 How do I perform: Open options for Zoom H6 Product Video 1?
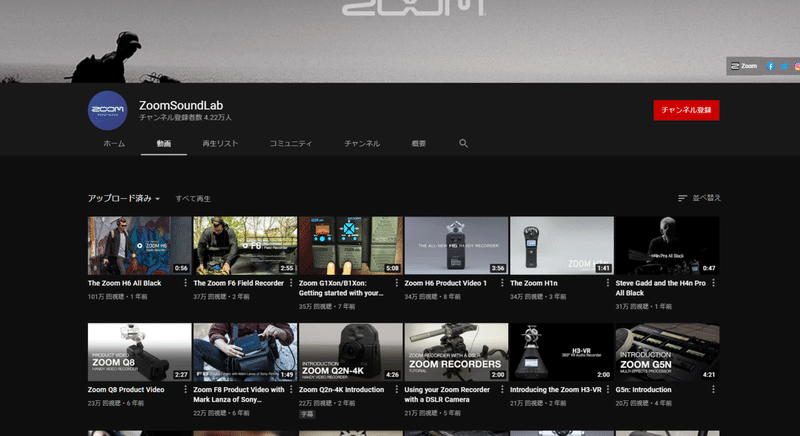502,283
